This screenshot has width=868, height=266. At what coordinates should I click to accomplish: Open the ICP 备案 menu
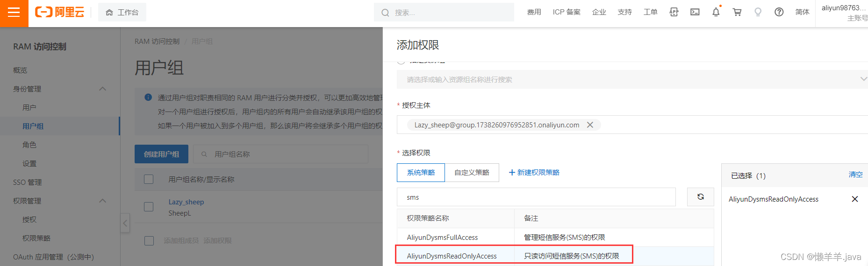click(567, 12)
